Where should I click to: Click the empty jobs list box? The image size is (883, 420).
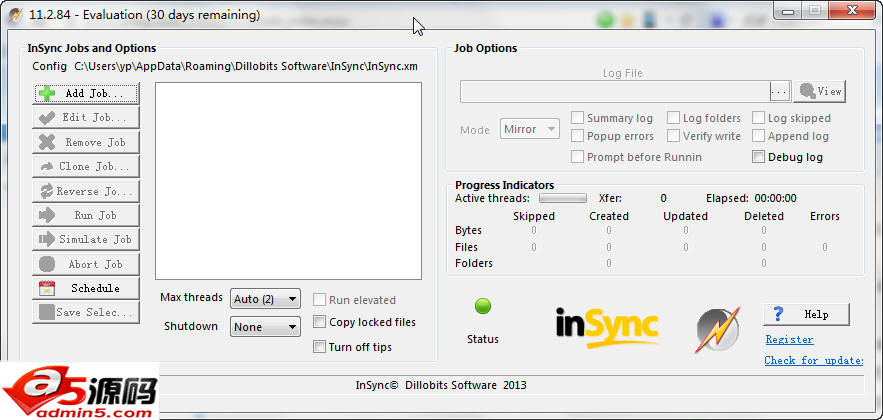(288, 181)
